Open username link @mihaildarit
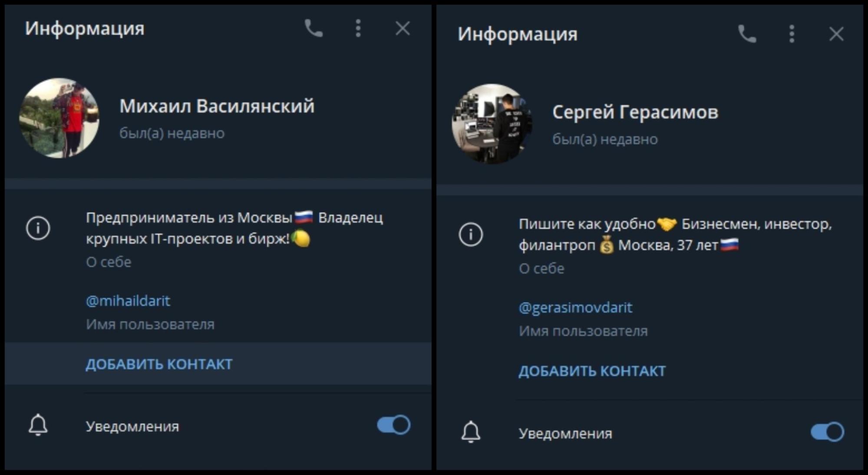The height and width of the screenshot is (475, 868). (x=128, y=300)
